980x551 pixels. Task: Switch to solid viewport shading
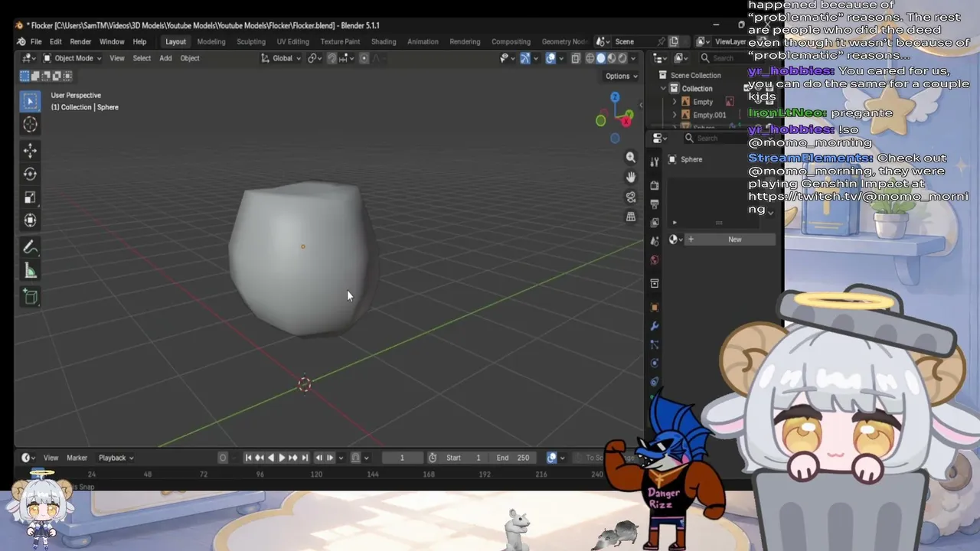click(x=601, y=58)
